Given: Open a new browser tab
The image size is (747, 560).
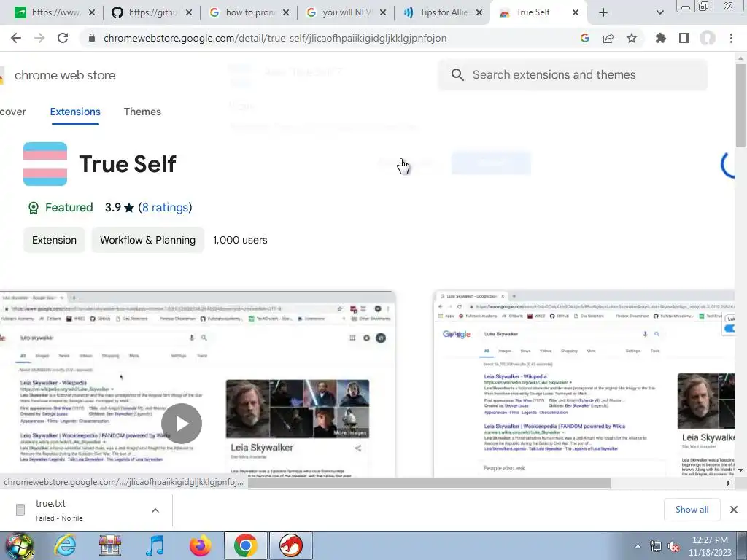Looking at the screenshot, I should (x=603, y=12).
